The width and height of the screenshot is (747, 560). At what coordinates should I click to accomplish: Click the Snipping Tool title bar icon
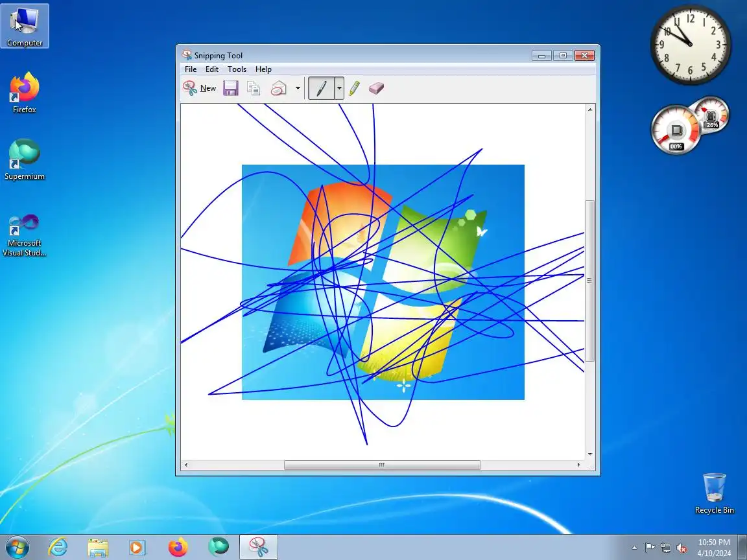(x=187, y=55)
